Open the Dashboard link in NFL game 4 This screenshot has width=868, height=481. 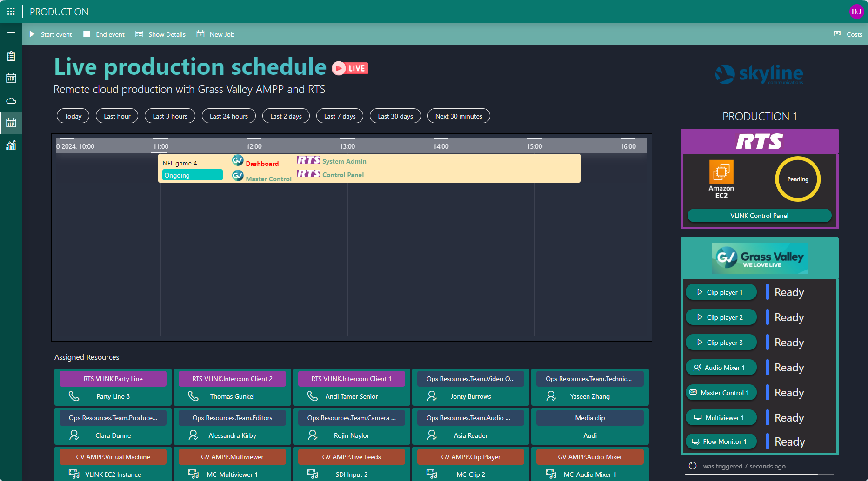click(x=262, y=164)
